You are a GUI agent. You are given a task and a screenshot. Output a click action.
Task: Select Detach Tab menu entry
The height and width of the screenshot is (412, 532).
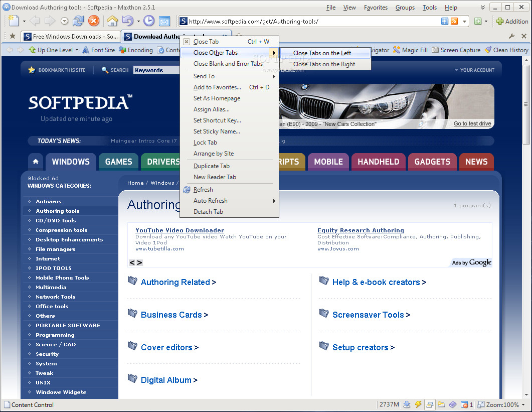click(x=229, y=212)
